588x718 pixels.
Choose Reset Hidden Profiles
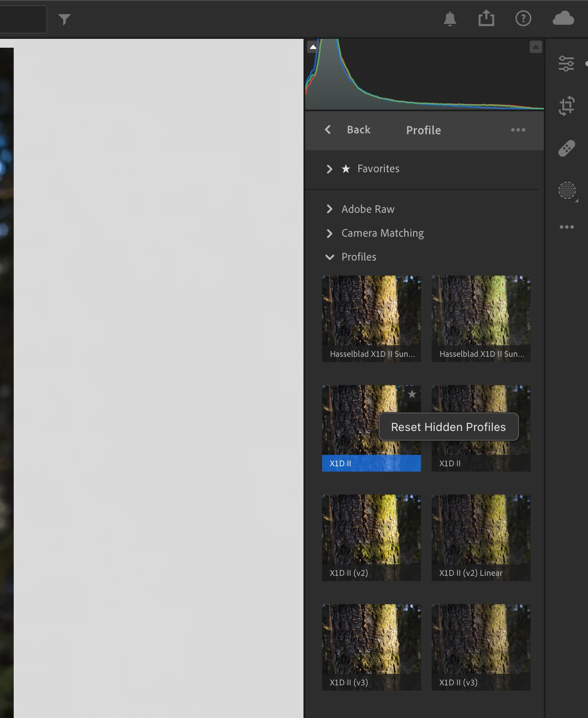tap(448, 427)
